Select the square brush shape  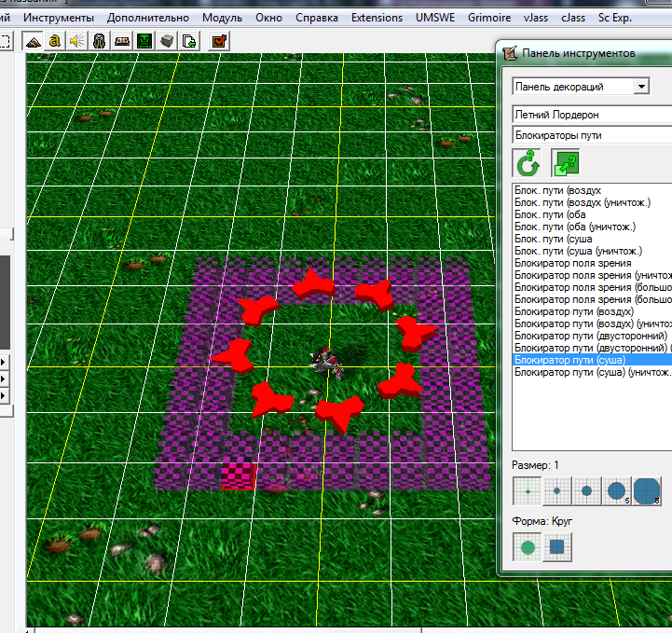tap(556, 547)
